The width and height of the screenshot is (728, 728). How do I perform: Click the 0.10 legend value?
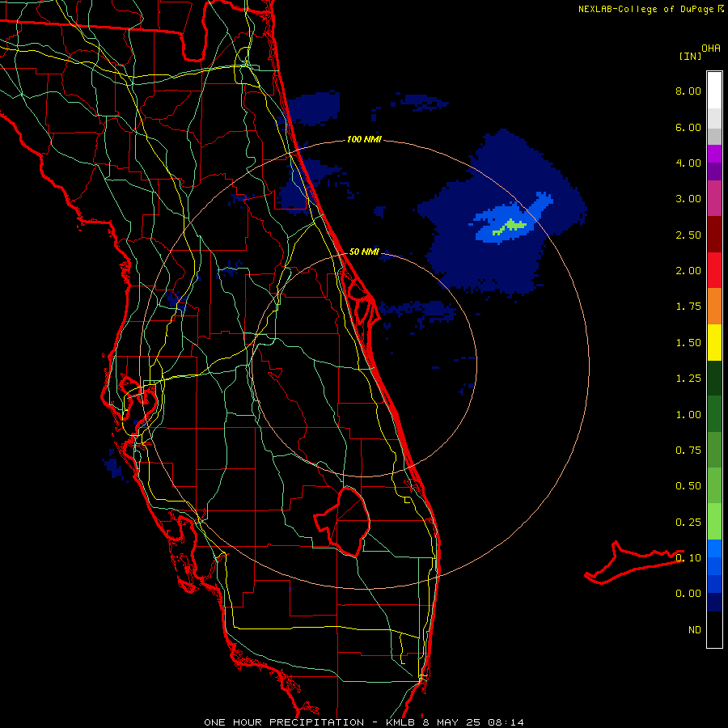click(x=688, y=558)
